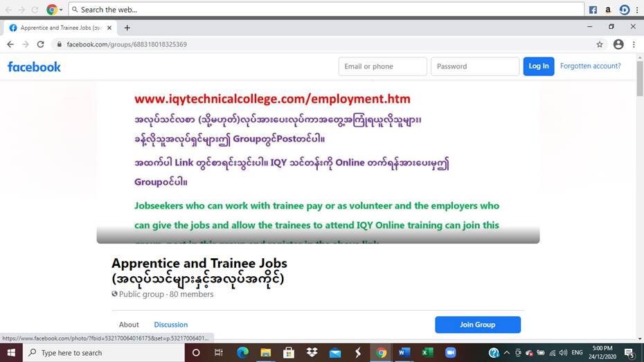
Task: Click the Chrome back arrow
Action: 10,44
